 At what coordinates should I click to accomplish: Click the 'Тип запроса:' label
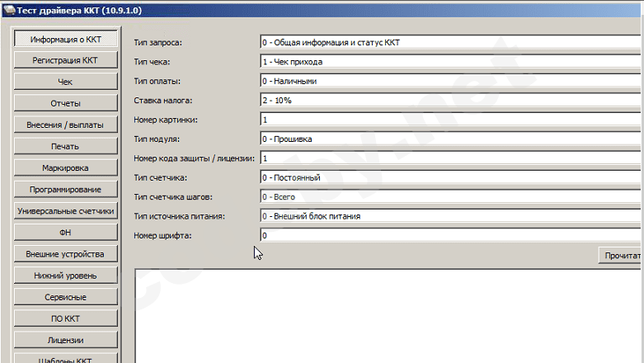coord(157,42)
